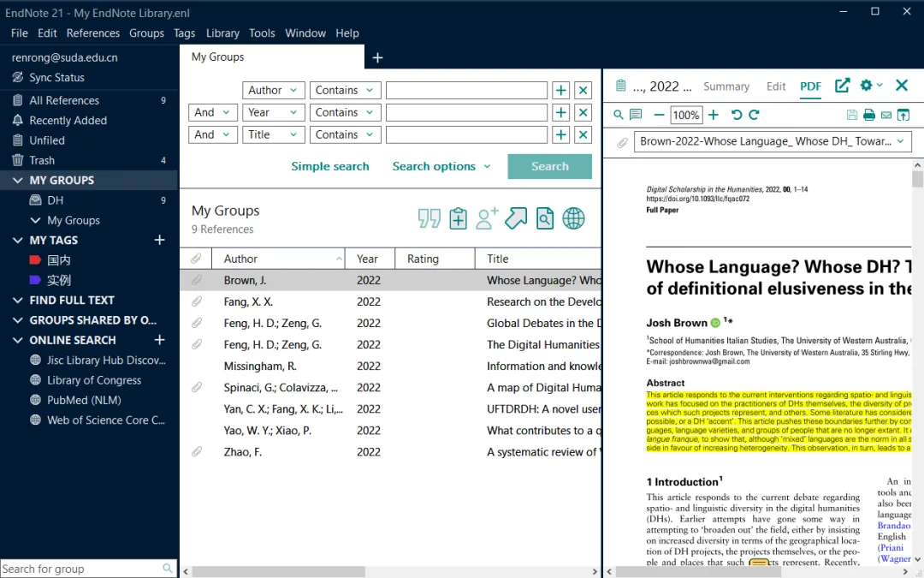Viewport: 924px width, 578px height.
Task: Click the Sync Status icon
Action: pyautogui.click(x=18, y=77)
